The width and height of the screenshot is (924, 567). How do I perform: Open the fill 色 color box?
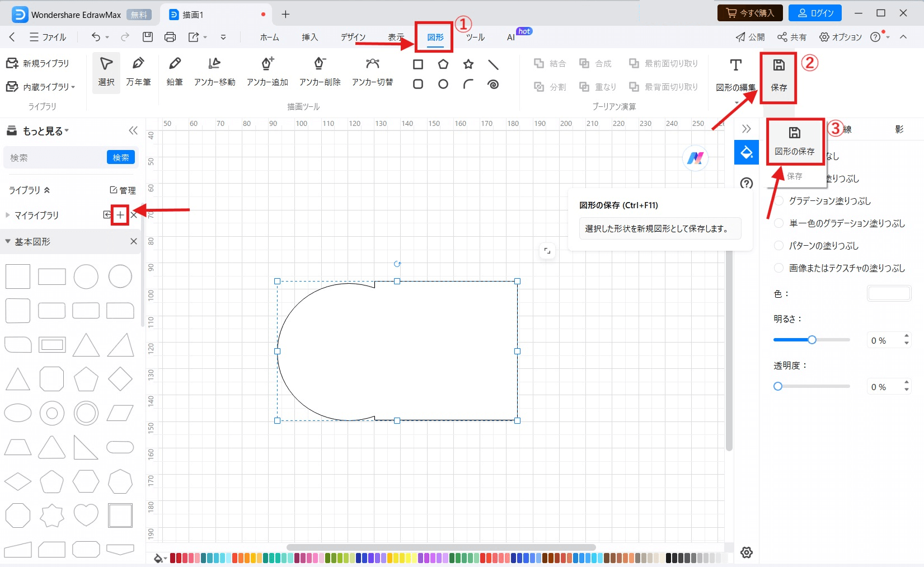click(889, 293)
